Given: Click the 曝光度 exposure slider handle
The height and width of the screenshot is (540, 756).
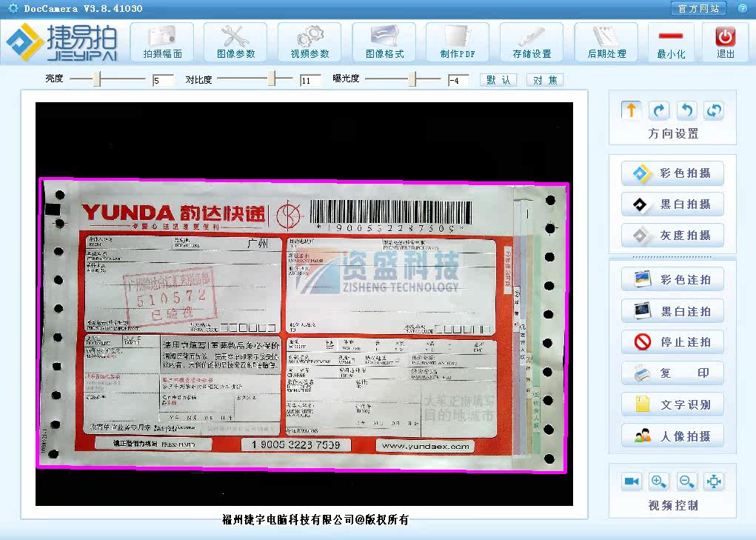Looking at the screenshot, I should coord(412,79).
